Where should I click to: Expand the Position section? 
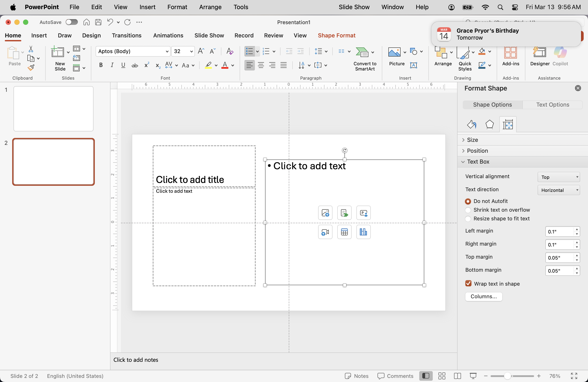523,151
